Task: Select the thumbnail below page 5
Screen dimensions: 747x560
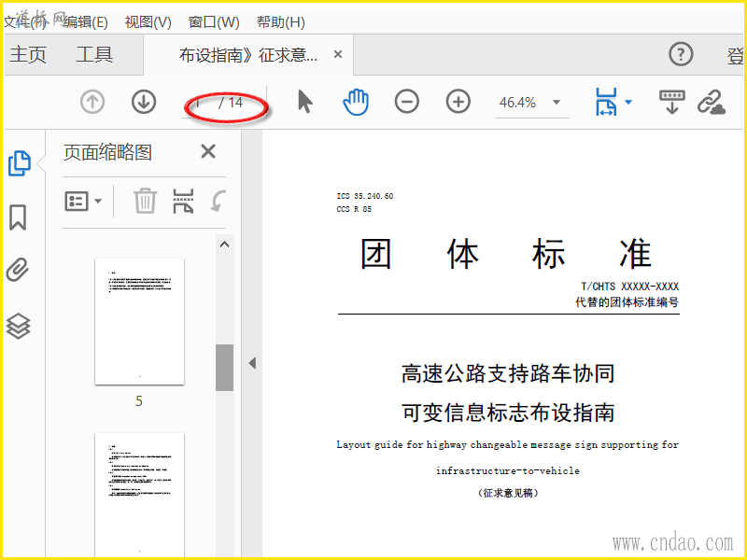Action: pyautogui.click(x=139, y=496)
